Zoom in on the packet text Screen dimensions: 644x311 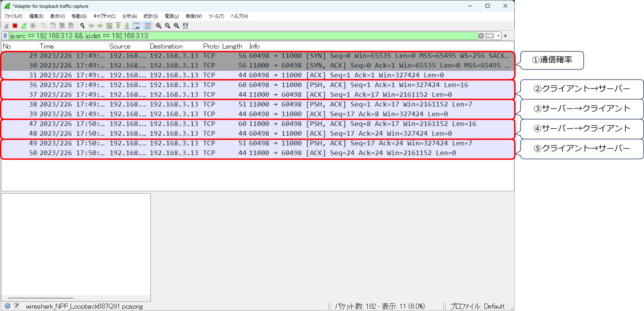tap(158, 26)
